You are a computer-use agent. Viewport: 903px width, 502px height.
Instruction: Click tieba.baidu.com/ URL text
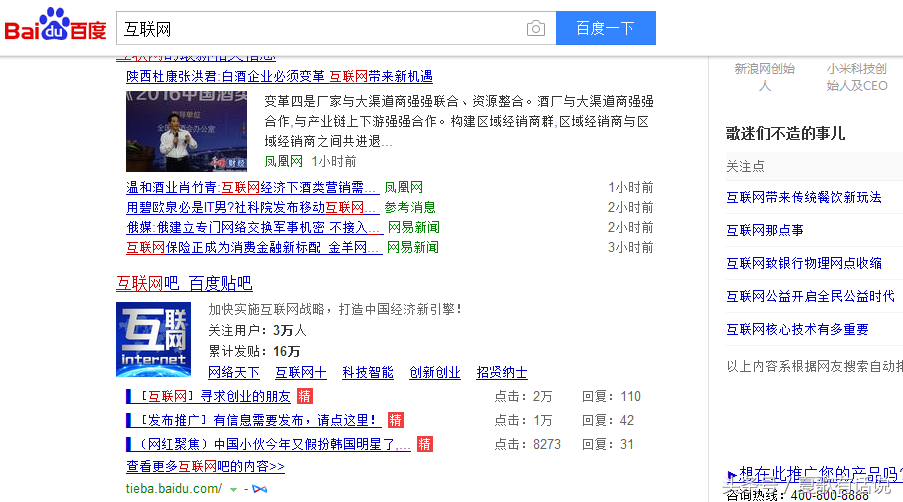[x=174, y=489]
